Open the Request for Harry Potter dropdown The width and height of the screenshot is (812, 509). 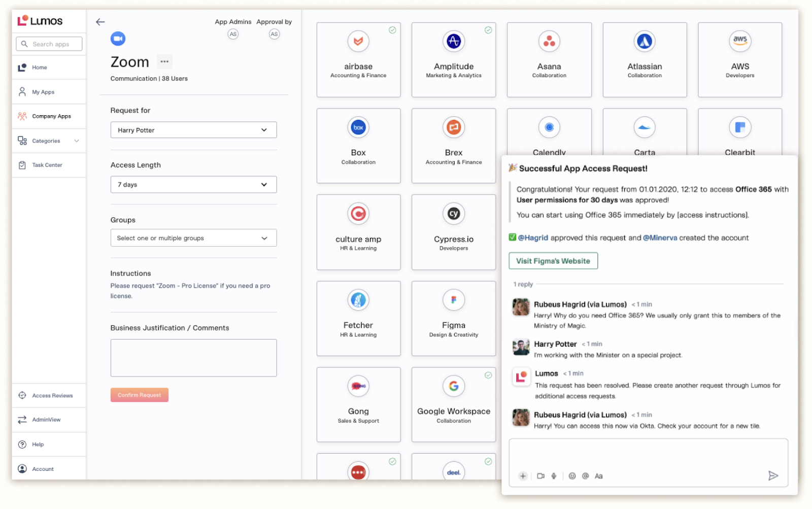click(193, 130)
